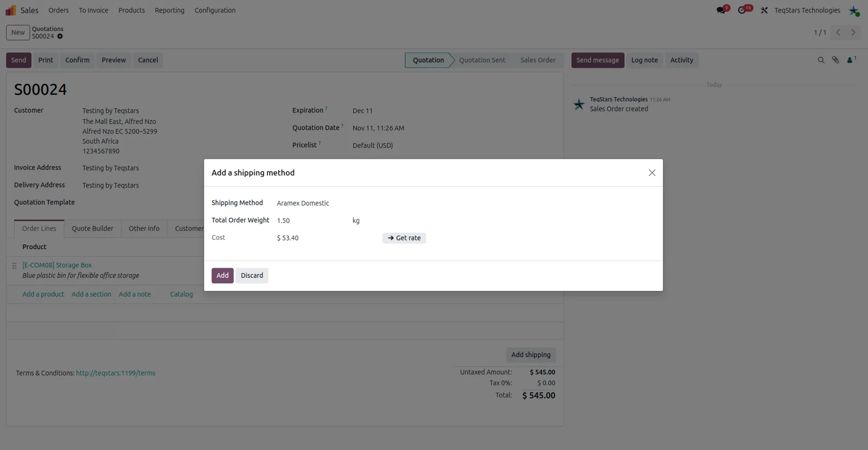Open the Expiration date Dec 11 field
Screen dimensions: 868x450
pos(362,111)
